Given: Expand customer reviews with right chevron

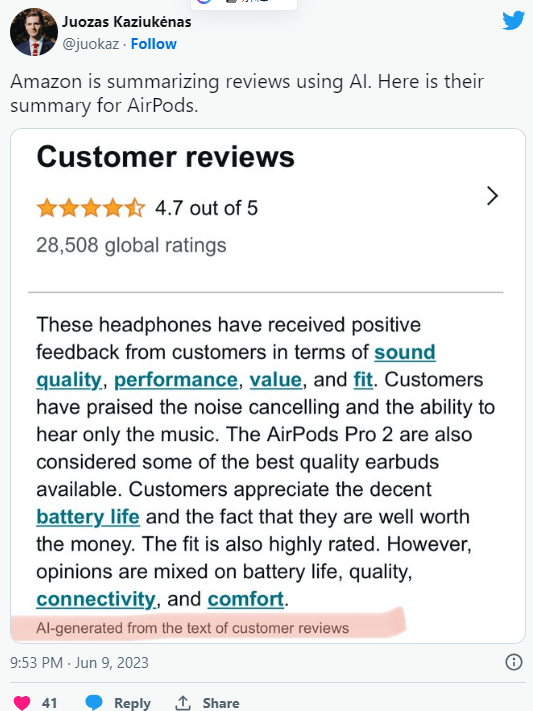Looking at the screenshot, I should pyautogui.click(x=492, y=196).
